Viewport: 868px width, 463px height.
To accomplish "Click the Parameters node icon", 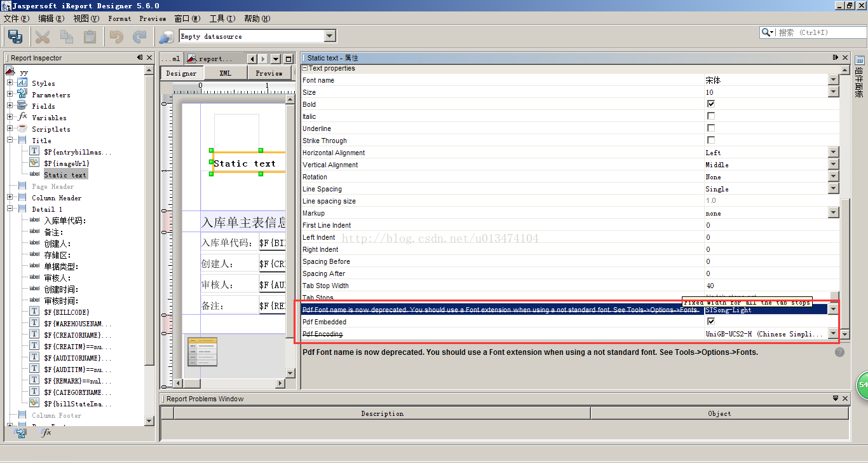I will pos(22,94).
